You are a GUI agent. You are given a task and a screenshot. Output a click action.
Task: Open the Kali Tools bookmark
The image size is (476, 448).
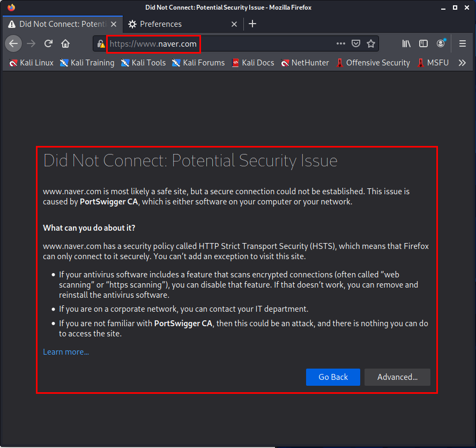click(x=143, y=63)
